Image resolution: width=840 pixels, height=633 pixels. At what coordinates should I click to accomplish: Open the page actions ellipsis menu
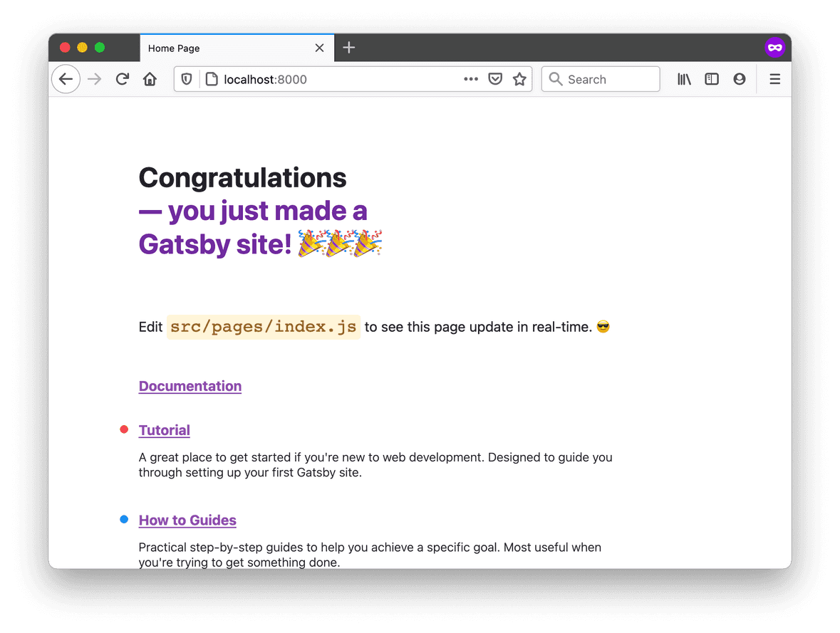pyautogui.click(x=471, y=79)
